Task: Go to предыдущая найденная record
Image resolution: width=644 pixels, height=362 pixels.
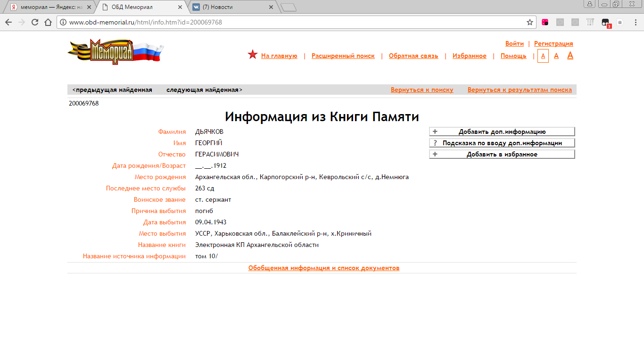Action: (x=112, y=90)
